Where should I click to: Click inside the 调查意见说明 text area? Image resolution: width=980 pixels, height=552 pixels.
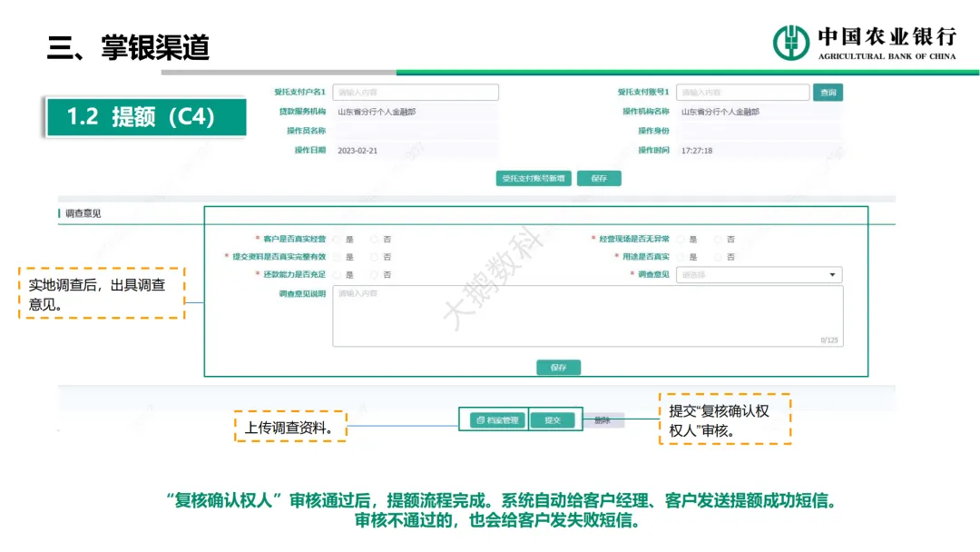pos(587,316)
